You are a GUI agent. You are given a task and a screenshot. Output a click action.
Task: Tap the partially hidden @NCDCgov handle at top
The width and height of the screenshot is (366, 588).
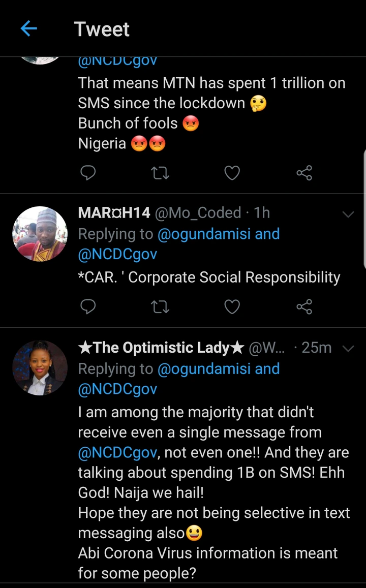(x=117, y=61)
